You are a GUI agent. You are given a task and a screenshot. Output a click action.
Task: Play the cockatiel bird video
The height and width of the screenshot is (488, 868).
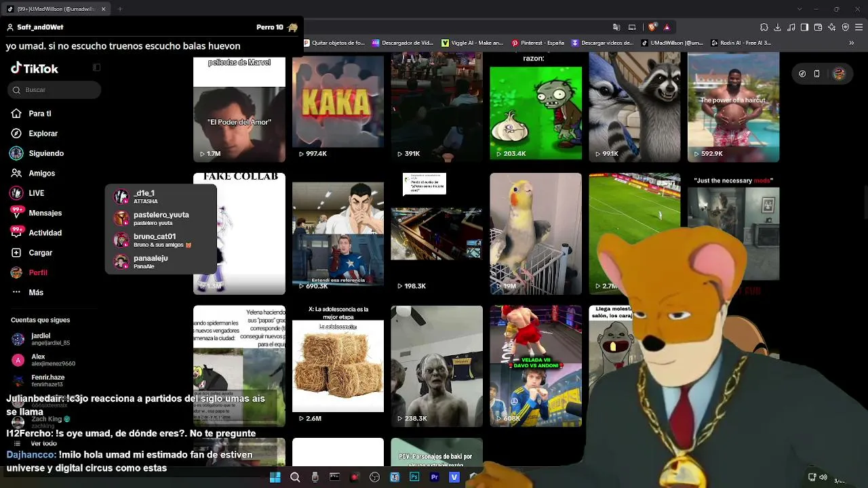[x=536, y=234]
